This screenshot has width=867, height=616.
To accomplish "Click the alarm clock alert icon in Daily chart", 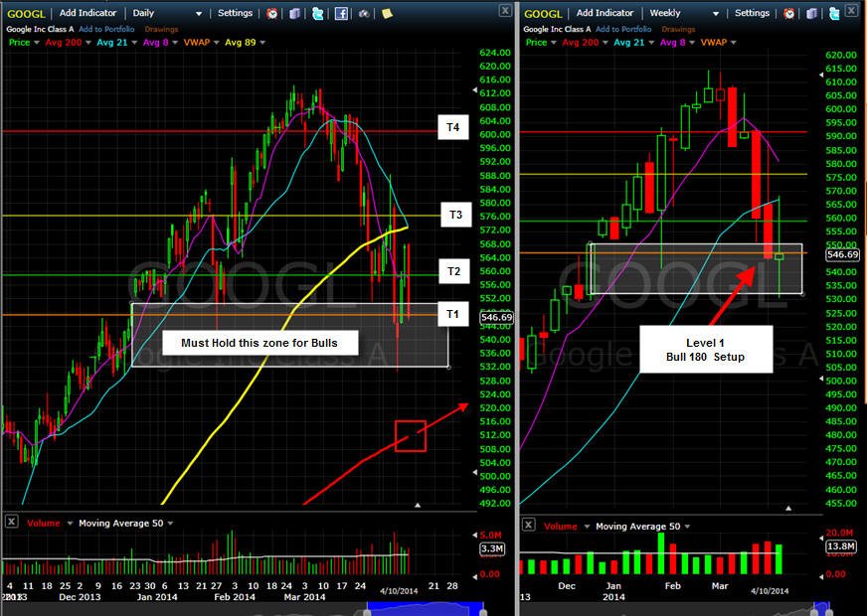I will coord(271,13).
